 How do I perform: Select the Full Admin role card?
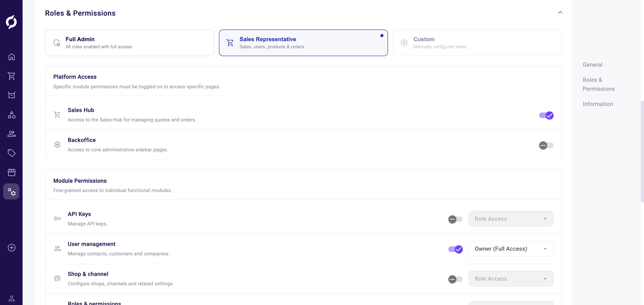(129, 43)
